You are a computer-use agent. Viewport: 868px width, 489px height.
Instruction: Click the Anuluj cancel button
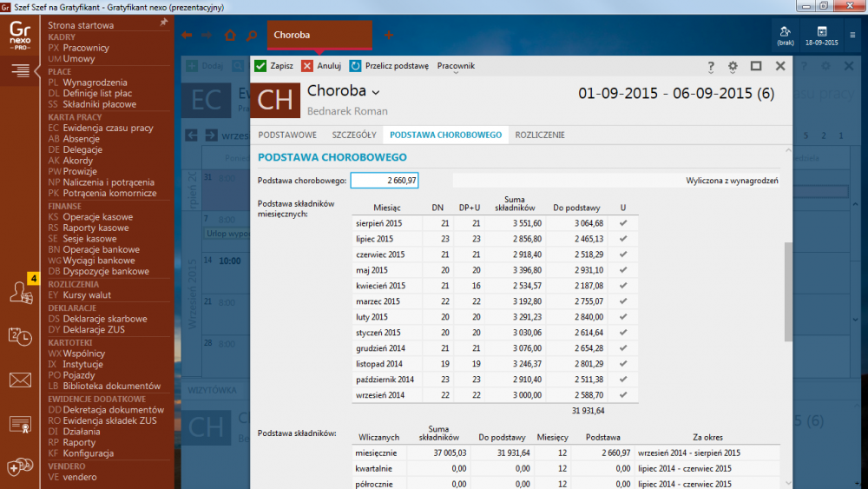tap(320, 66)
